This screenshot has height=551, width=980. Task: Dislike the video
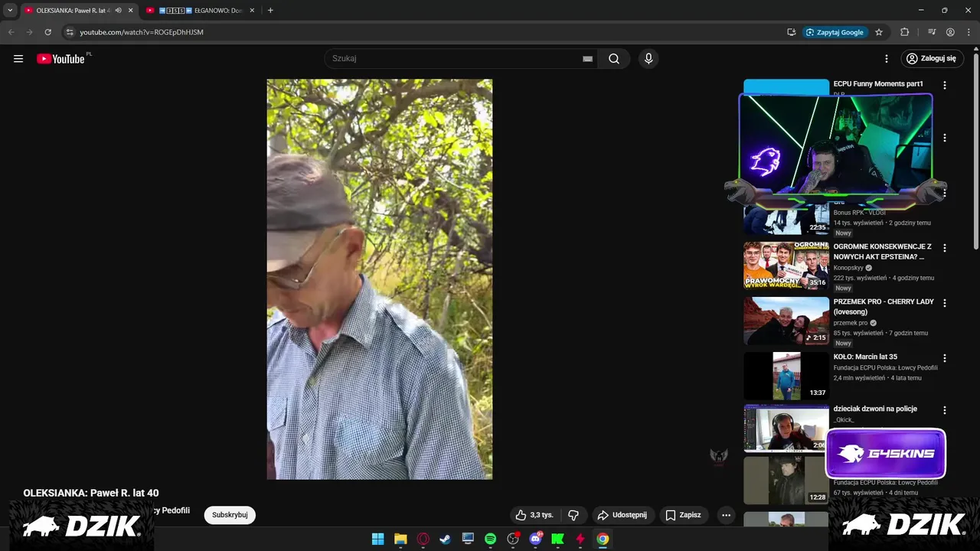coord(573,515)
